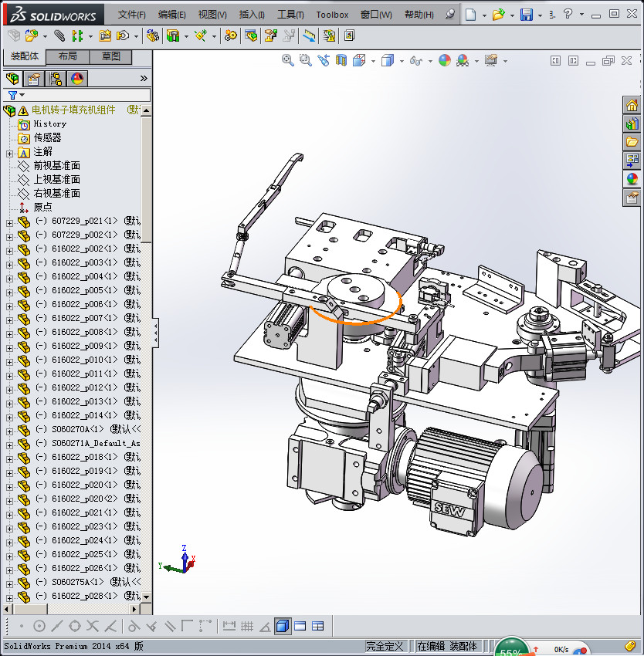
Task: Click the Save disk icon
Action: click(526, 15)
